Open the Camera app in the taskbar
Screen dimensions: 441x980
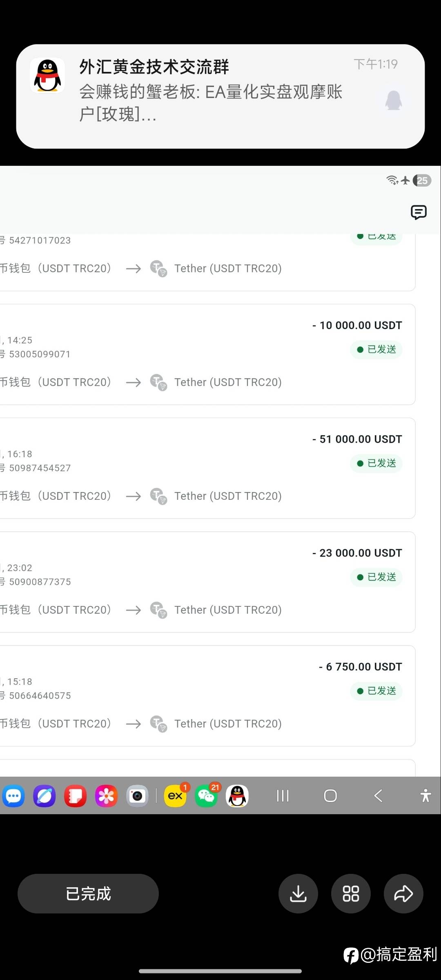(x=137, y=796)
